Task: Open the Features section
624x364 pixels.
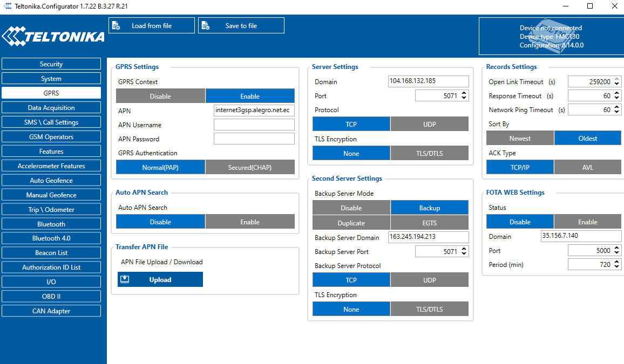Action: 51,151
